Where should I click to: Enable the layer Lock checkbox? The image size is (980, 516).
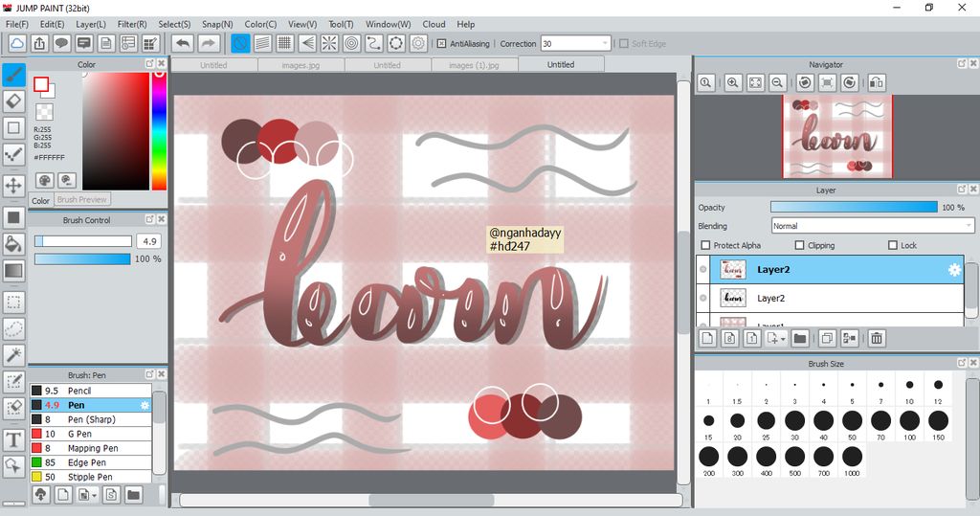click(893, 245)
